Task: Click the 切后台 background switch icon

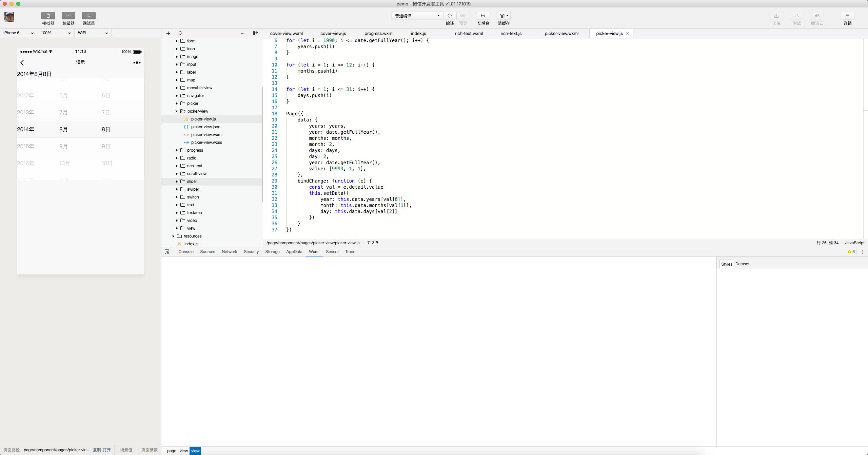Action: tap(483, 16)
